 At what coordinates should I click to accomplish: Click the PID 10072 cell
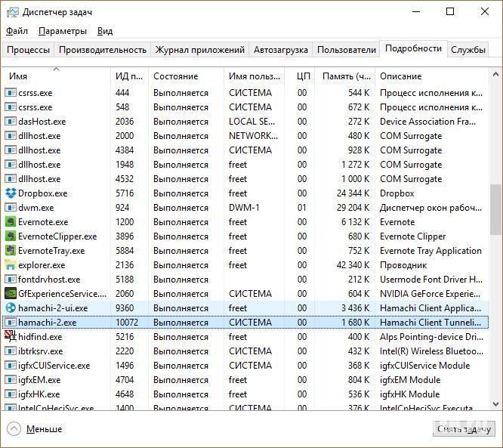pyautogui.click(x=127, y=322)
